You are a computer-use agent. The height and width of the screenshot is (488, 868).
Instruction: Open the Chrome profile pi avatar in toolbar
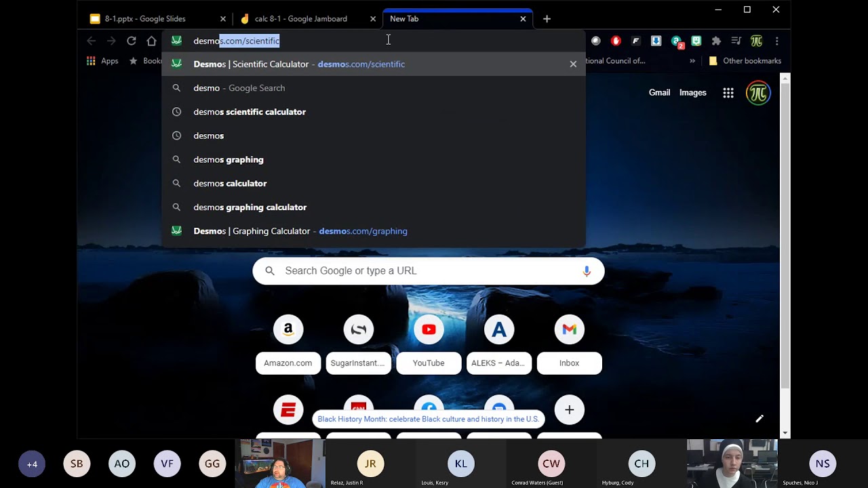click(x=757, y=41)
